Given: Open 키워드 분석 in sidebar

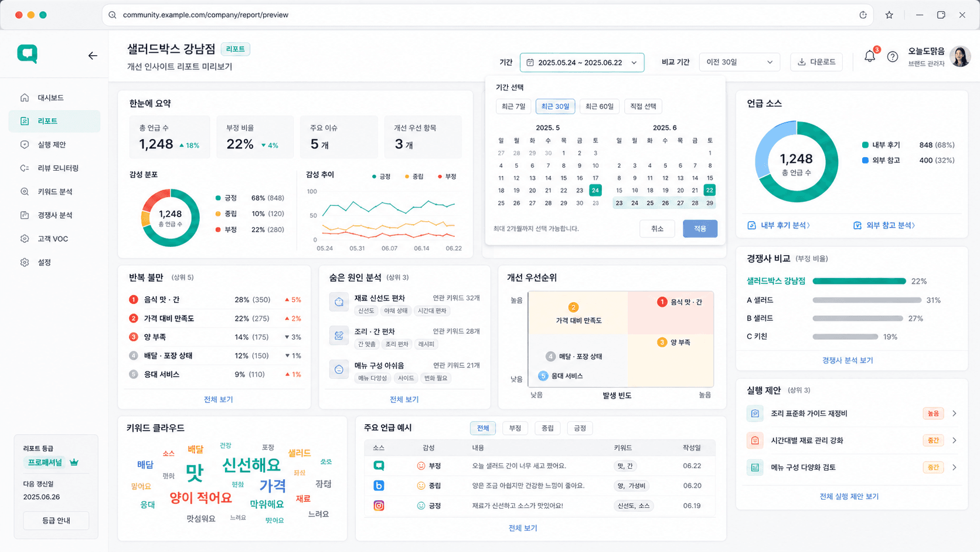Looking at the screenshot, I should (x=55, y=191).
